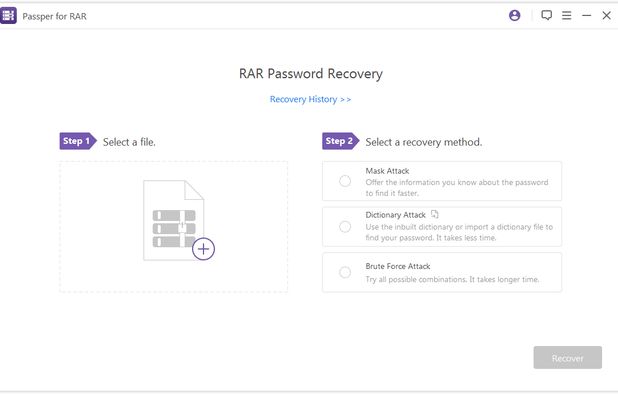Select the Dictionary Attack radio button
The height and width of the screenshot is (394, 618).
(x=345, y=227)
